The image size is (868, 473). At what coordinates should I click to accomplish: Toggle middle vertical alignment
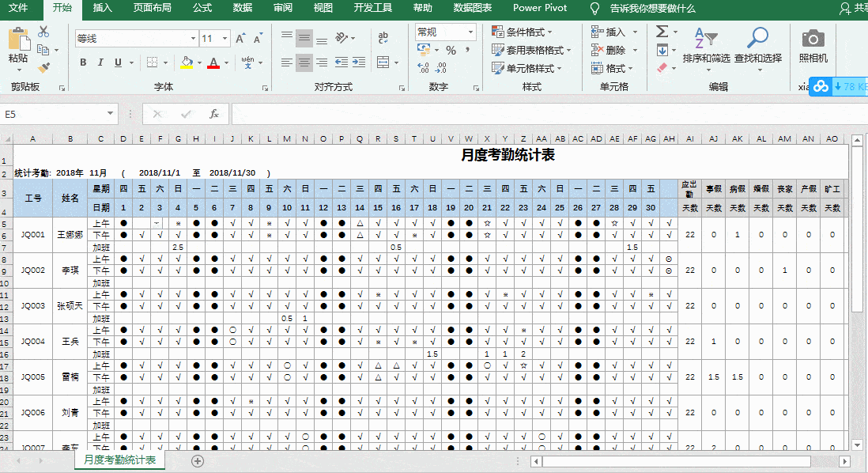[x=304, y=38]
